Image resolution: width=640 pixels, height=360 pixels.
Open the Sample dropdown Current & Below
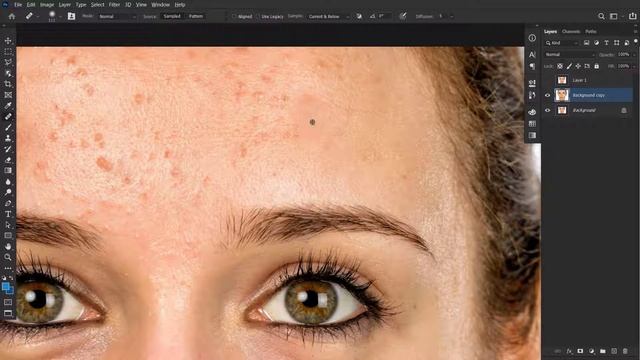coord(328,16)
